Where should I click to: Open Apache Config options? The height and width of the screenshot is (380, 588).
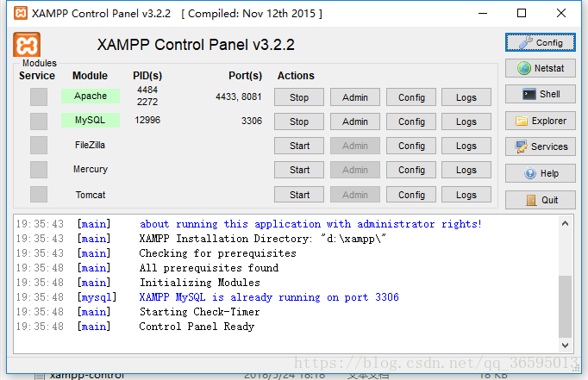(411, 97)
